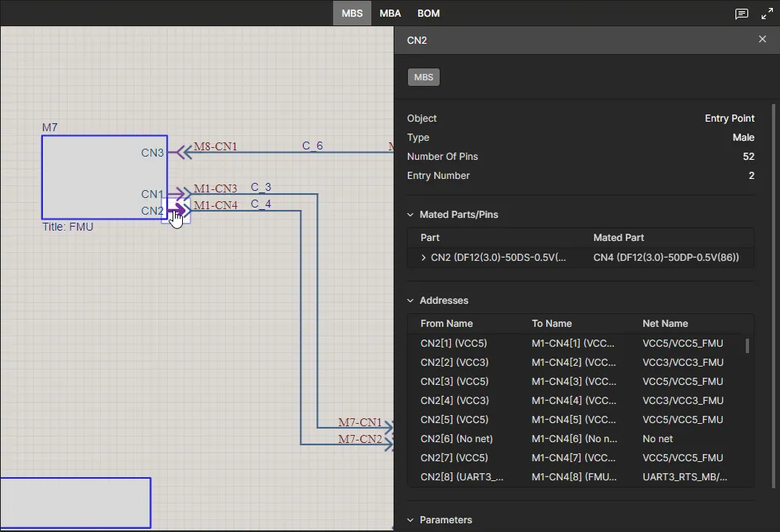
Task: Click the CN2 entry point connector arrow
Action: [180, 211]
